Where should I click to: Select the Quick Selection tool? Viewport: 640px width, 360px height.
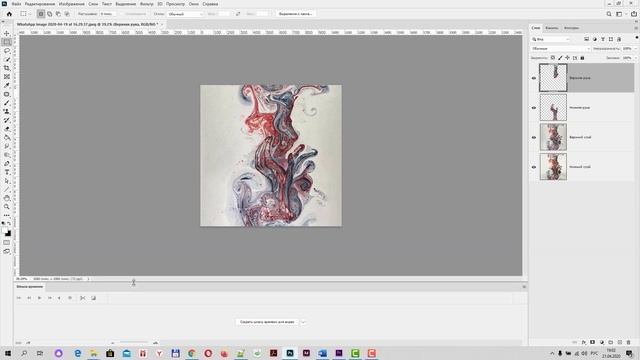point(7,59)
